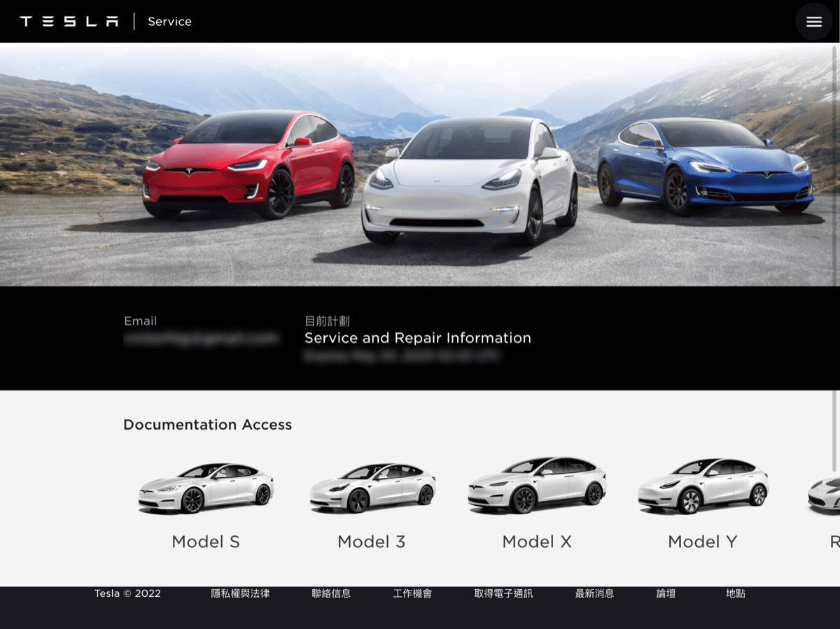Click Tesla © 2022 footer text
Viewport: 840px width, 629px height.
pyautogui.click(x=127, y=593)
